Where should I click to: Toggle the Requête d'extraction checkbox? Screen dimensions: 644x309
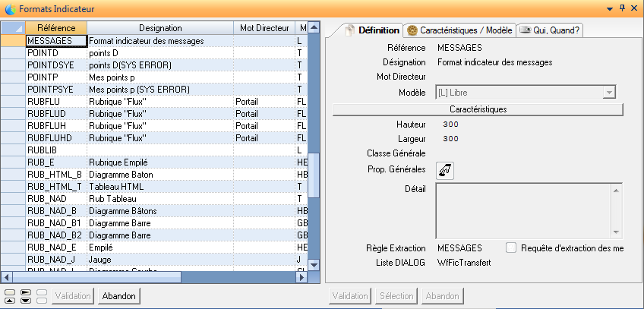511,248
